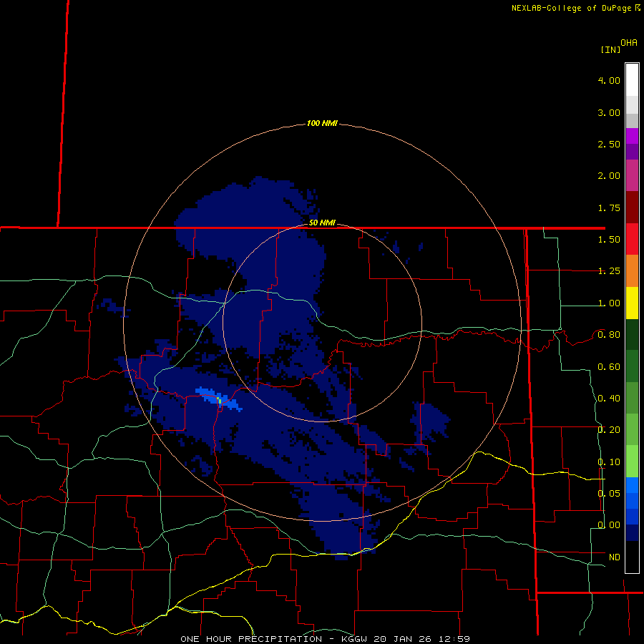
Task: Select the white swatch in the color scale
Action: pos(632,79)
